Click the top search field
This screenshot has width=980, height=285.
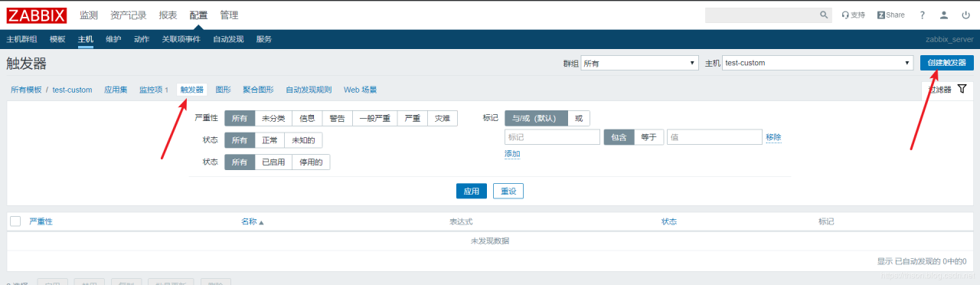(x=762, y=15)
